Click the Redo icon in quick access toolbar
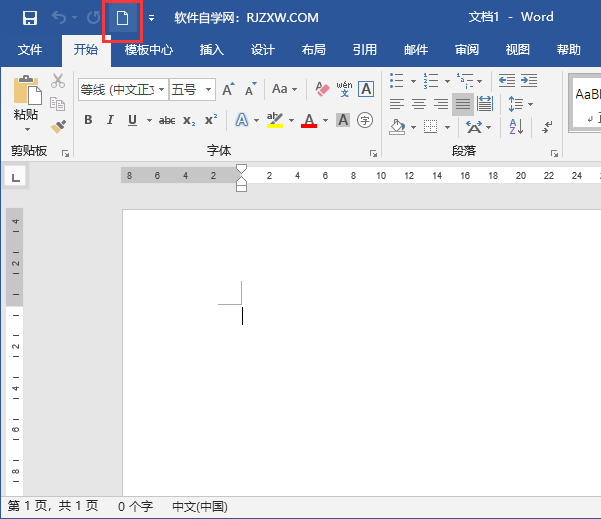Viewport: 601px width, 519px height. click(x=93, y=18)
